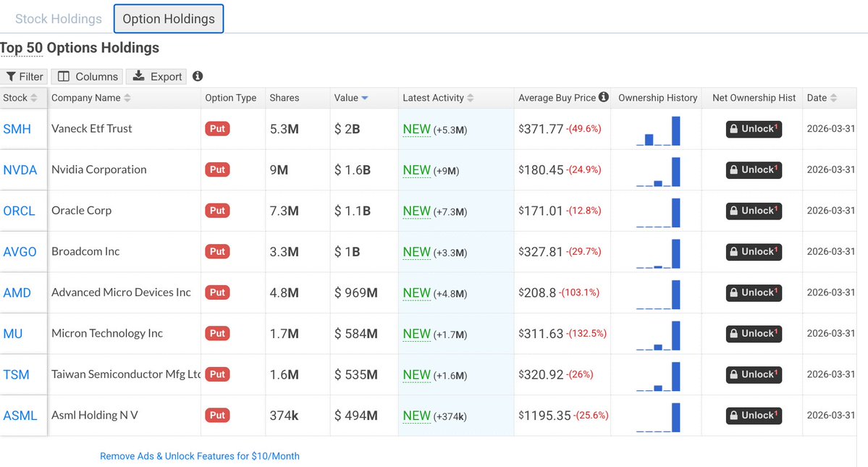868x467 pixels.
Task: Click the NEW activity label for AMD
Action: (417, 293)
